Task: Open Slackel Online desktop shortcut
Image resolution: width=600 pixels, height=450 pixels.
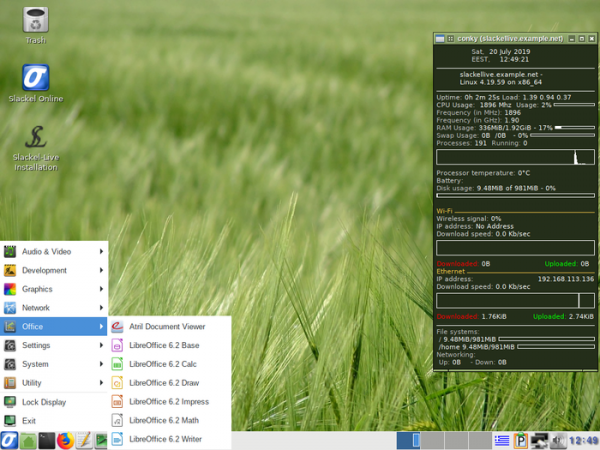Action: pyautogui.click(x=36, y=78)
